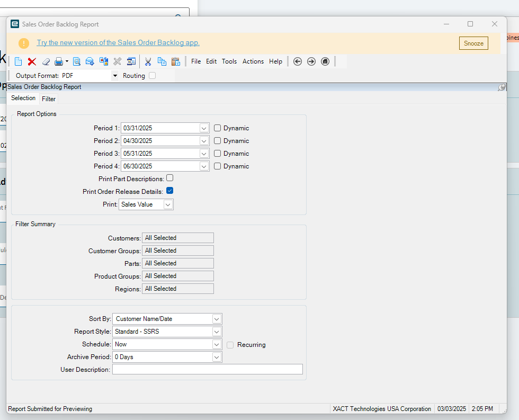Enable Dynamic for Period 1
Viewport: 519px width, 420px height.
(217, 128)
